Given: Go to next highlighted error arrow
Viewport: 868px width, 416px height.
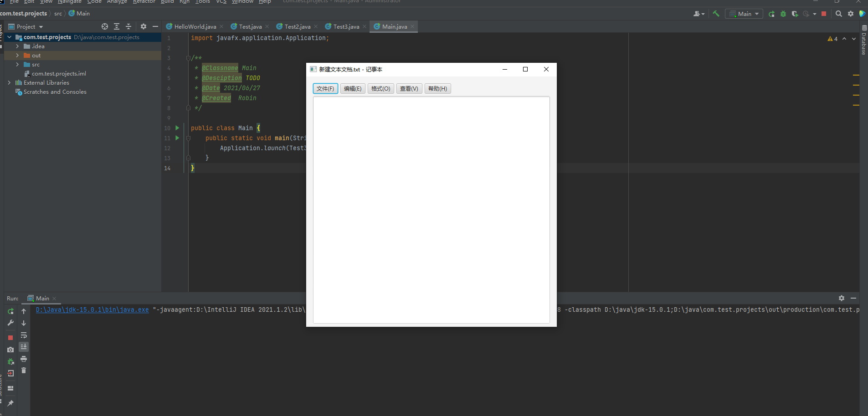Looking at the screenshot, I should click(x=854, y=39).
